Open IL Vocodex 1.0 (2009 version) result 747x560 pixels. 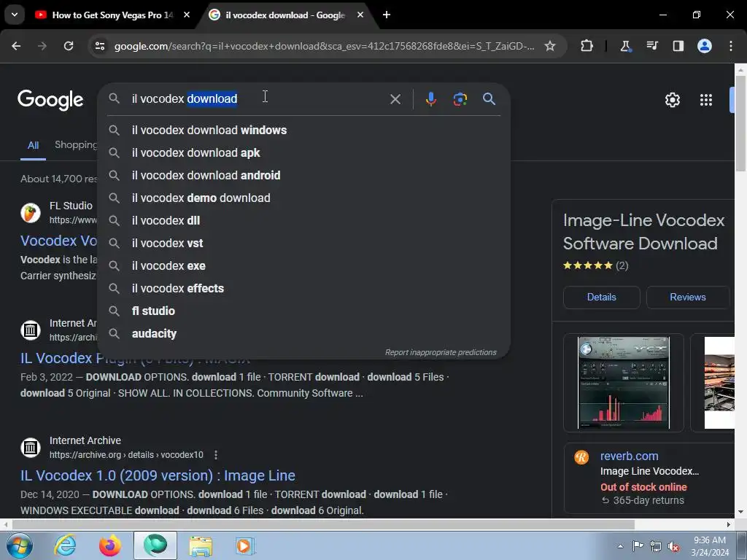pos(158,475)
